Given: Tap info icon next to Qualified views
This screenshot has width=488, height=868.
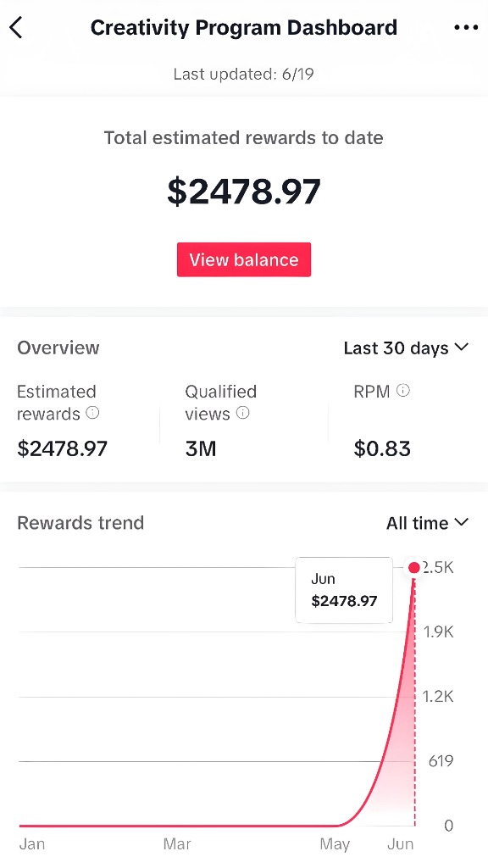Looking at the screenshot, I should 243,413.
